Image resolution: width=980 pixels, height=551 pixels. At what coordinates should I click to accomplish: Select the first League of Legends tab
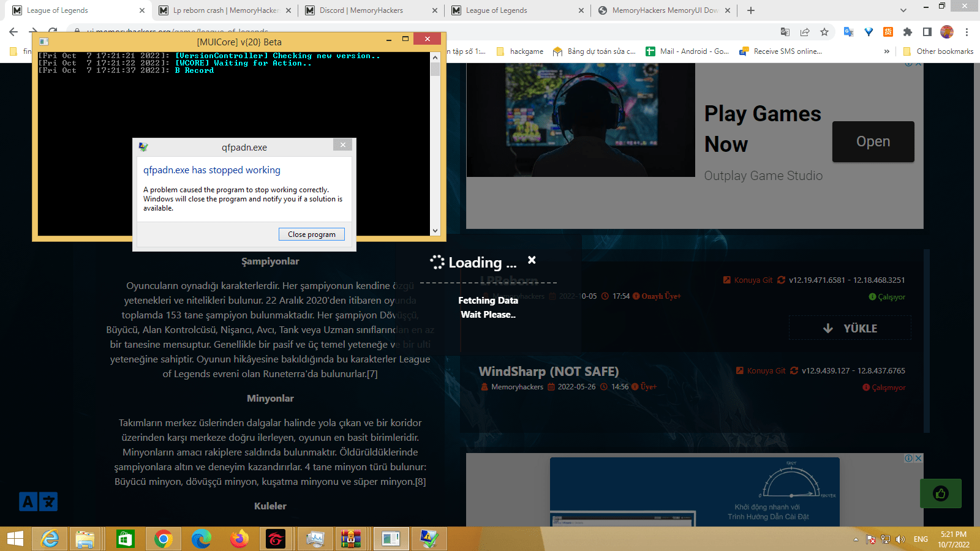[x=78, y=10]
